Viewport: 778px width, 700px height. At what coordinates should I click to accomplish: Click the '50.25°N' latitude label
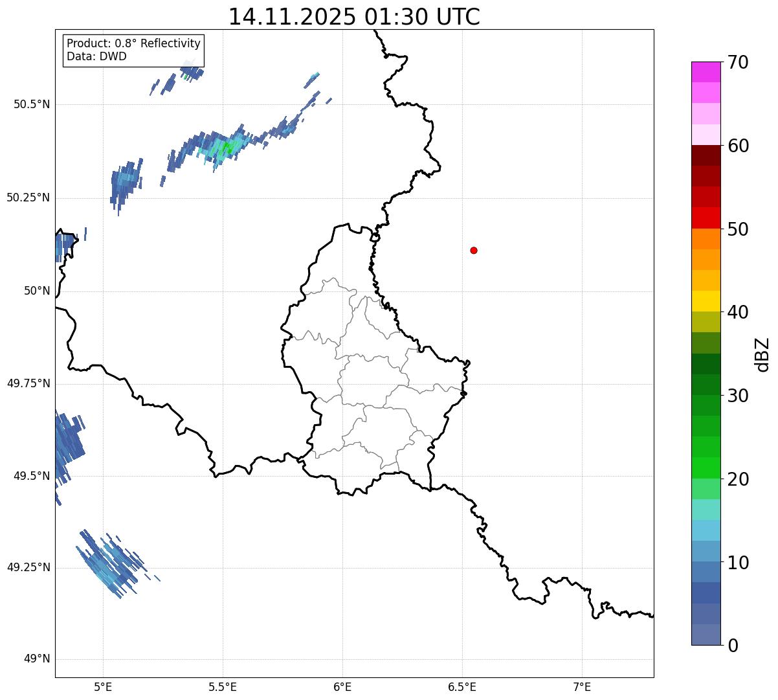(28, 198)
